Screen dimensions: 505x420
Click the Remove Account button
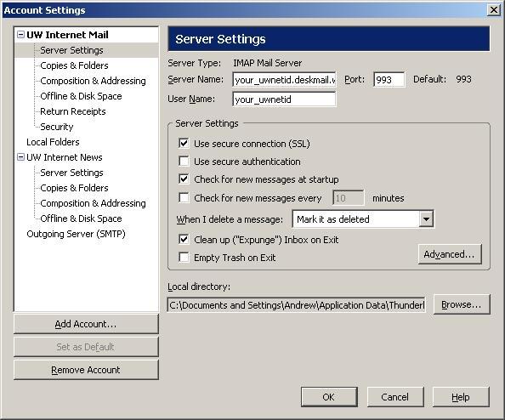tap(86, 370)
